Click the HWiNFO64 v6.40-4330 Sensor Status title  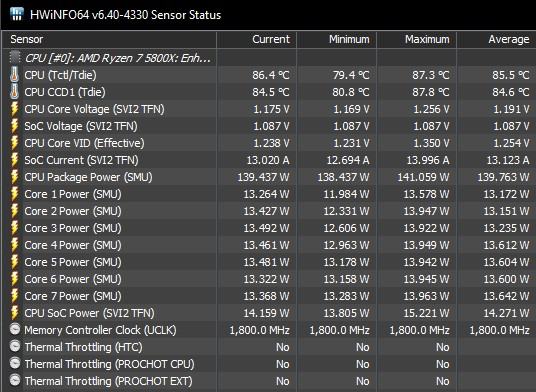tap(125, 15)
